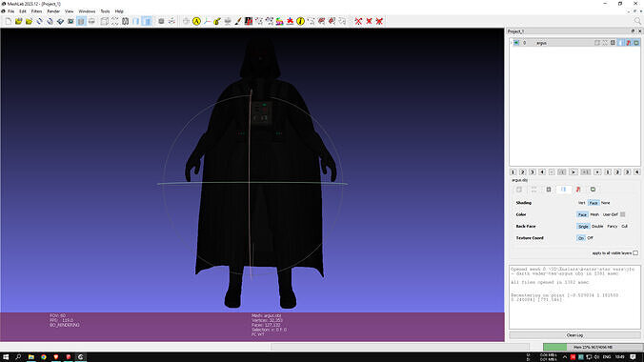Open the rainbow Quality Mapper tool
Image resolution: width=644 pixels, height=362 pixels.
[x=280, y=21]
